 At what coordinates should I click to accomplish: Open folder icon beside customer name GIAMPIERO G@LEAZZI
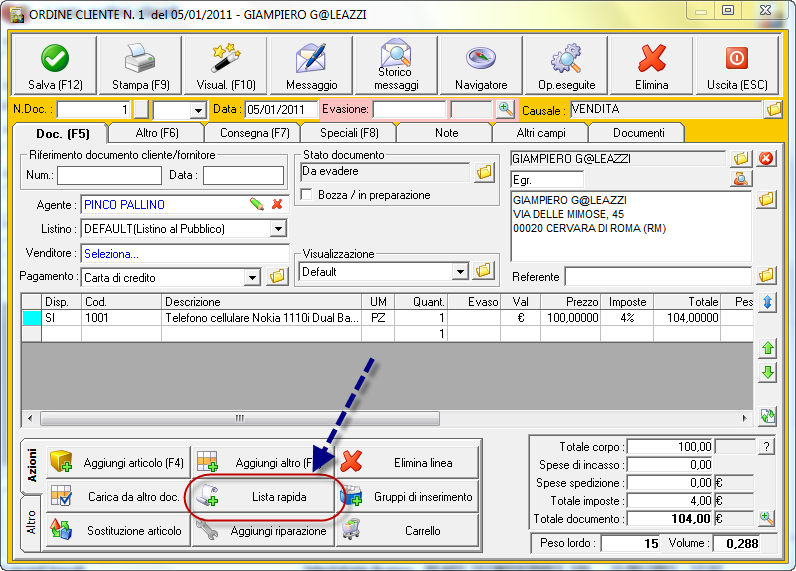pos(741,159)
